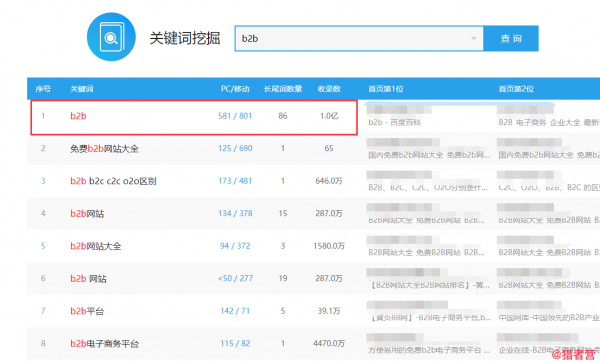This screenshot has width=600, height=363.
Task: Click long-tail count 3 in row 5
Action: point(283,246)
